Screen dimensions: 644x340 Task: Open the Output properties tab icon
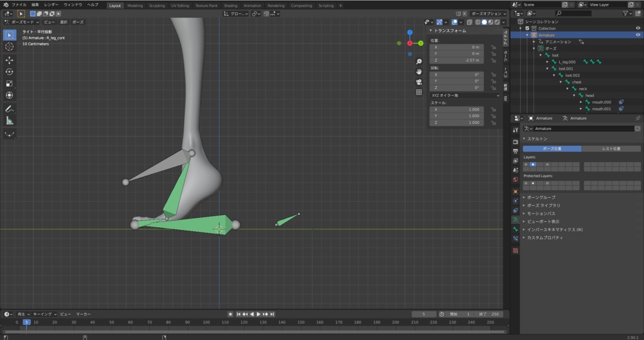(516, 151)
